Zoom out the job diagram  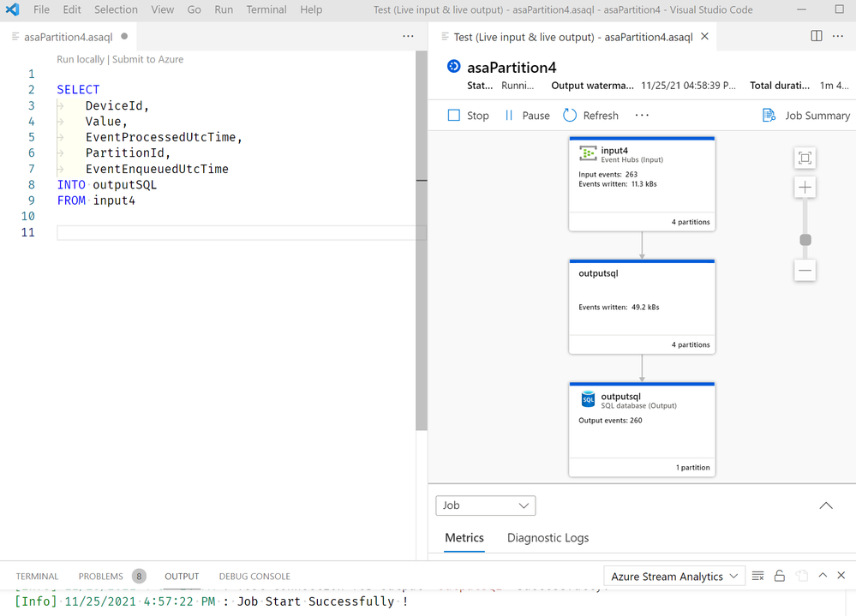(x=805, y=271)
